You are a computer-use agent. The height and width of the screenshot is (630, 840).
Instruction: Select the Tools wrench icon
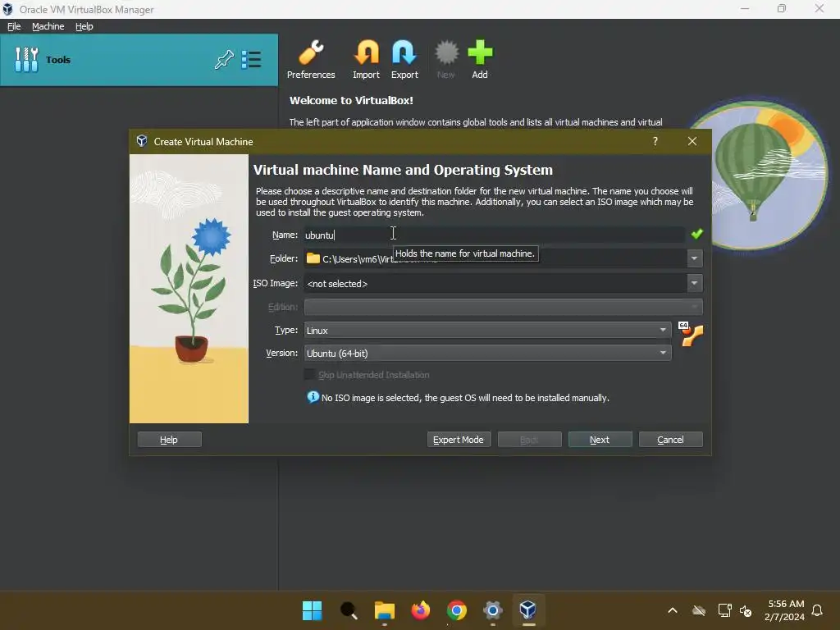(26, 59)
